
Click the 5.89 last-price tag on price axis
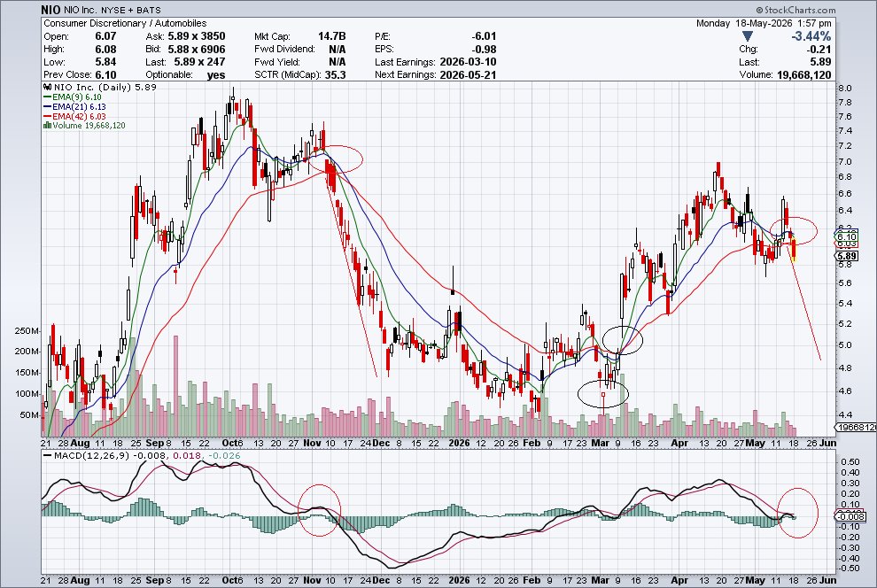847,256
